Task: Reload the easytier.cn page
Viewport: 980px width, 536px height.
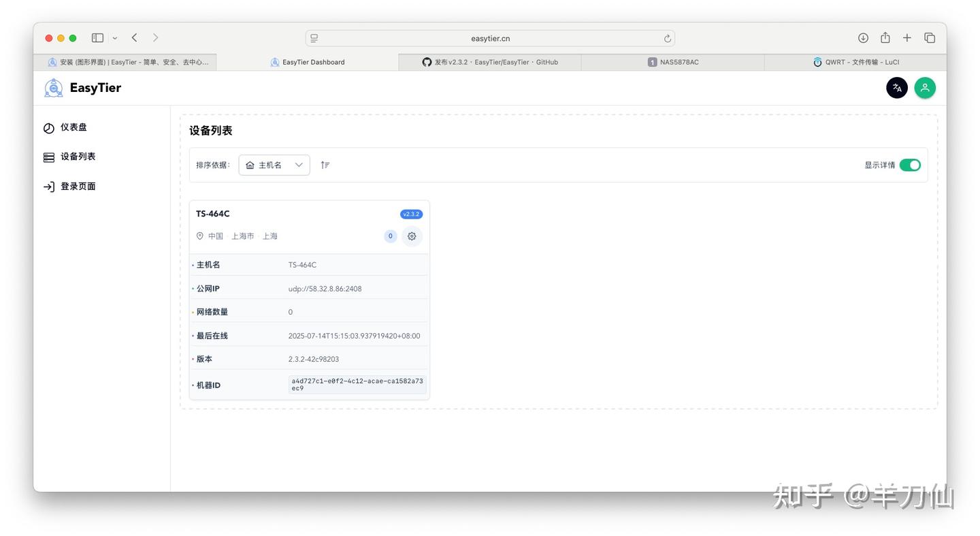Action: pyautogui.click(x=668, y=38)
